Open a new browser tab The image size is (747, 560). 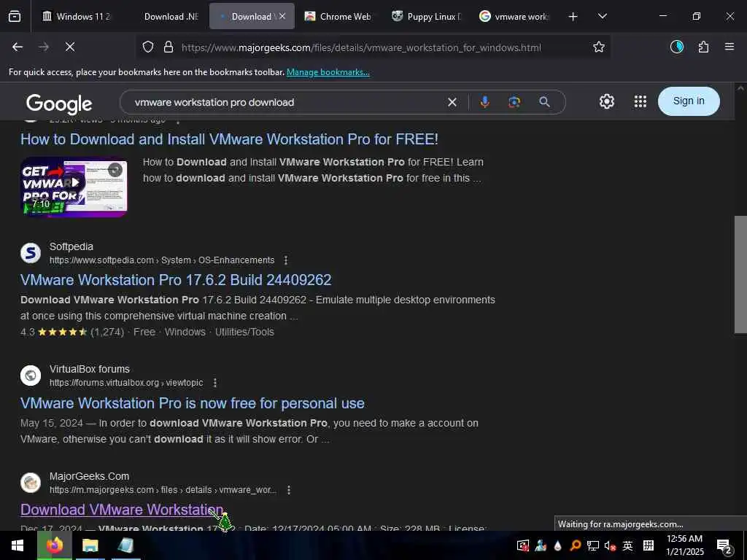[573, 17]
